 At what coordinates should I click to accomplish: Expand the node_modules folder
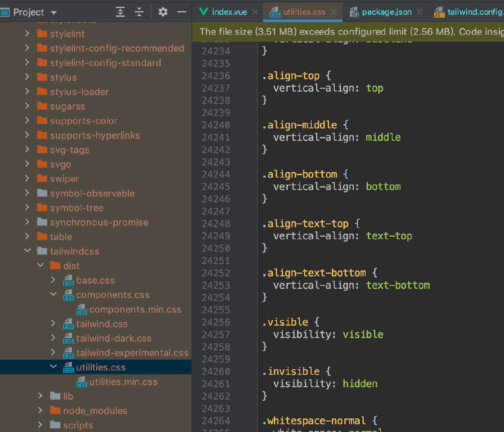[40, 410]
